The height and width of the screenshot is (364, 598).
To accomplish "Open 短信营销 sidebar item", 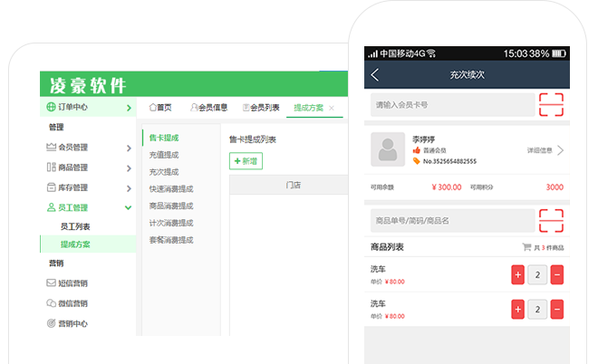I will click(x=72, y=283).
